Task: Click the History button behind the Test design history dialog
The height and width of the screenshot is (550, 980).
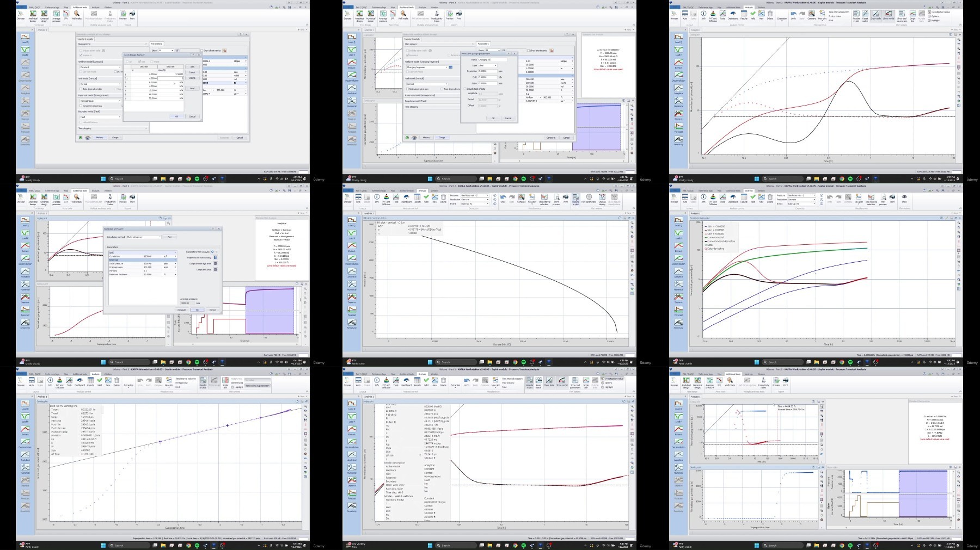Action: coord(100,138)
